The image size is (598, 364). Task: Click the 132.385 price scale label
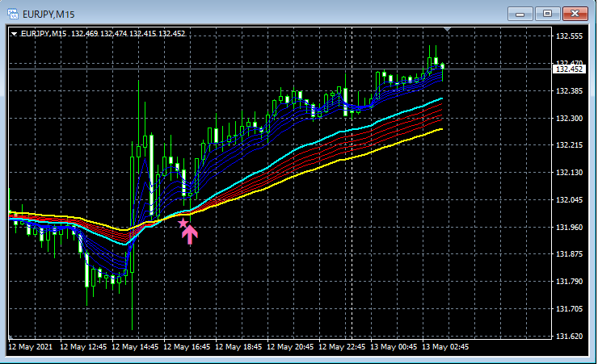pyautogui.click(x=569, y=91)
